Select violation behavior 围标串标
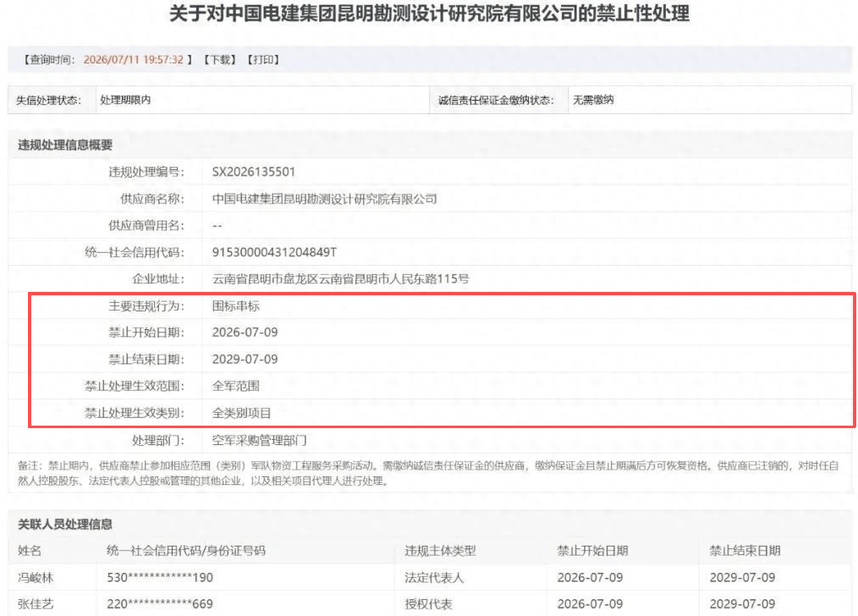Screen dimensions: 858x616 click(236, 305)
